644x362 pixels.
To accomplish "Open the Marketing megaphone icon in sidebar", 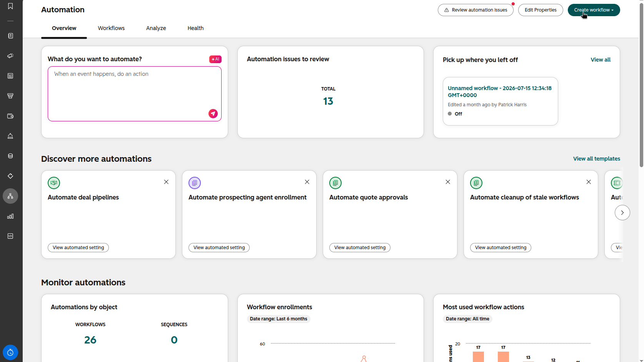I will pos(10,56).
